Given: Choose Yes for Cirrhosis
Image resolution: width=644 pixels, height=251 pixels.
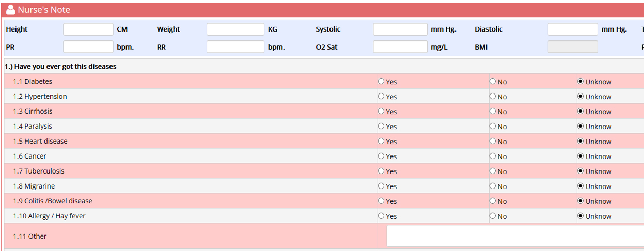Looking at the screenshot, I should point(381,112).
